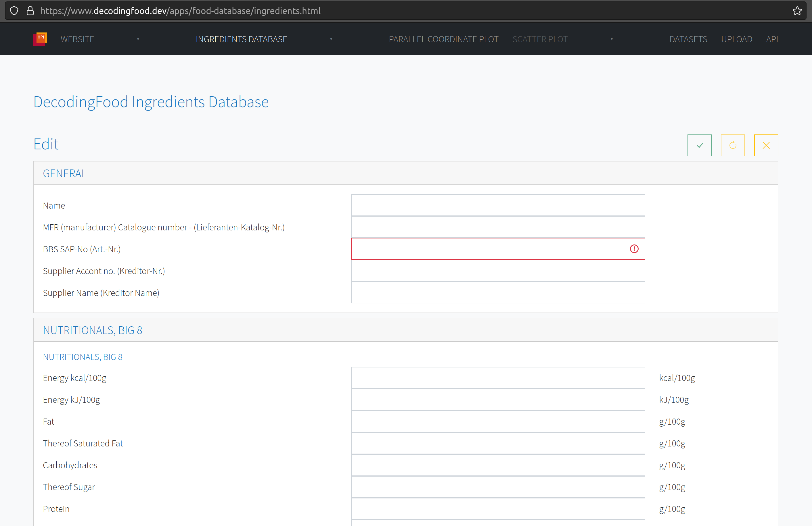Screen dimensions: 812x526
Task: Open the DATASETS link
Action: point(688,39)
